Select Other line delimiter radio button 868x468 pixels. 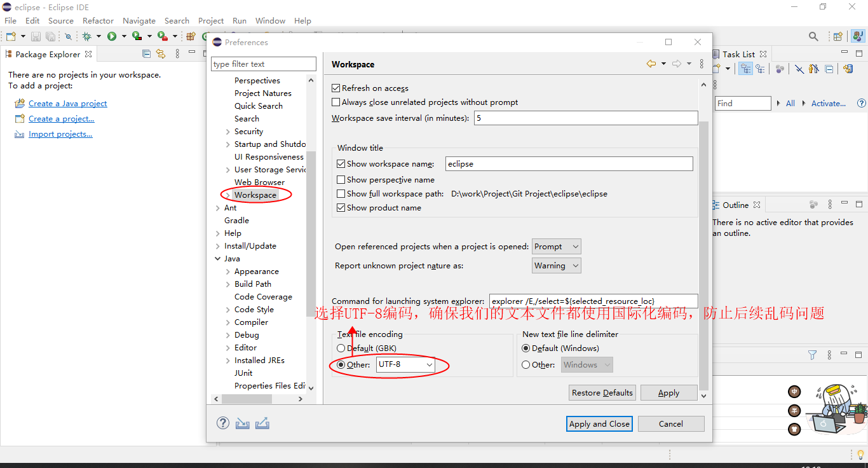coord(526,365)
